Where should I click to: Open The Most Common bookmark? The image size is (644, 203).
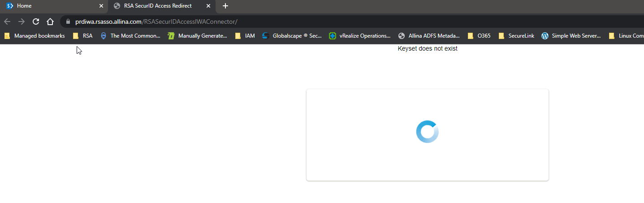click(x=130, y=36)
